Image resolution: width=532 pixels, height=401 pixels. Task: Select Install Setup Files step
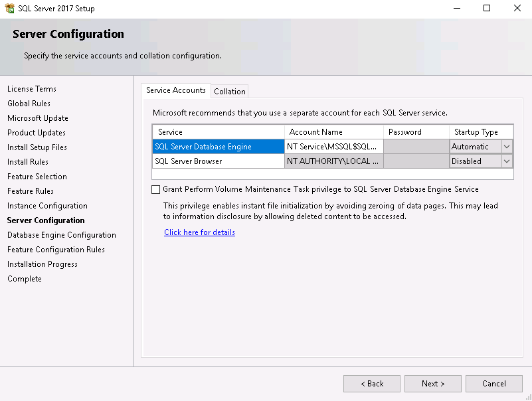(37, 147)
